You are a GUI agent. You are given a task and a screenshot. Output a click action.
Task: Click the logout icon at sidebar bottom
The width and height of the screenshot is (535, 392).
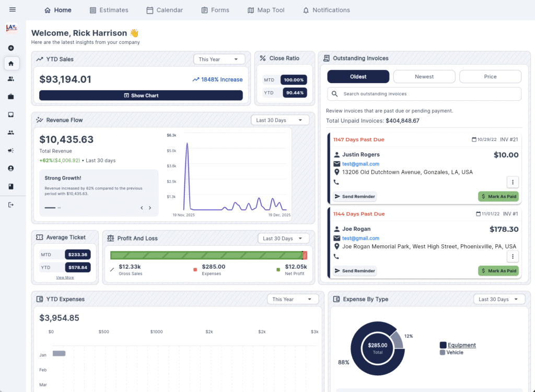click(11, 204)
